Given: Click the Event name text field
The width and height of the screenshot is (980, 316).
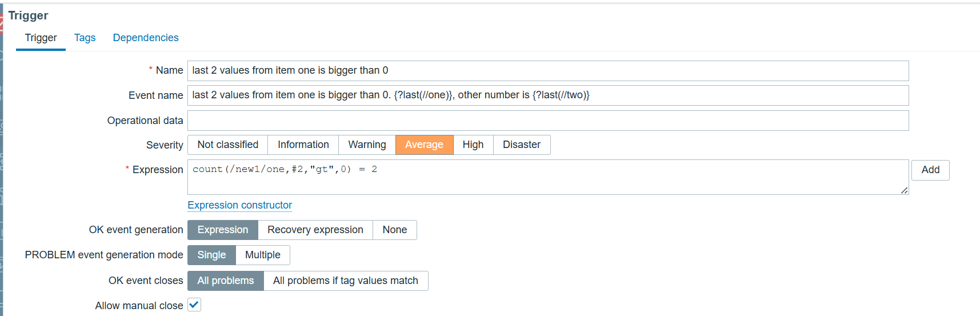Looking at the screenshot, I should 547,95.
